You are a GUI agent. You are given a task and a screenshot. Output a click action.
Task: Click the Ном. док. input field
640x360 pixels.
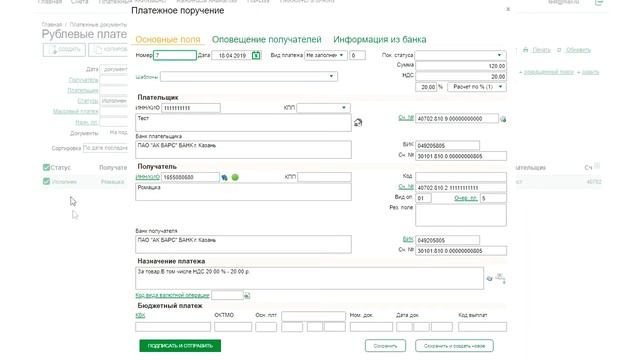coord(371,327)
